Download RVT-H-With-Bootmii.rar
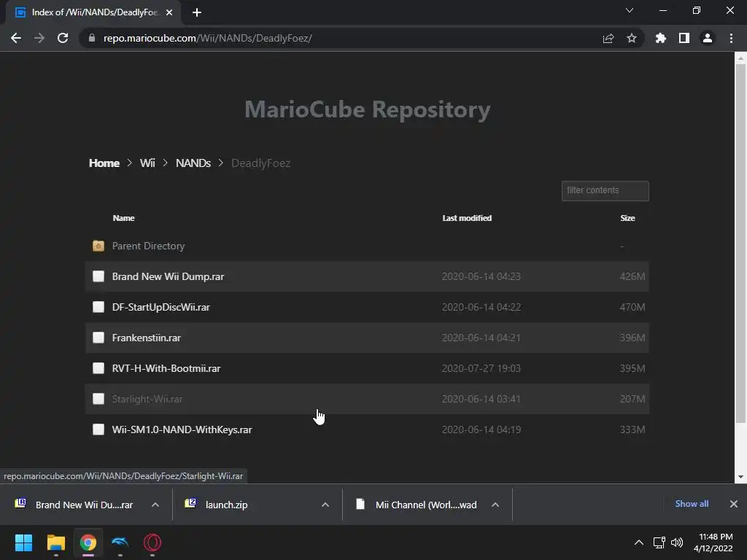The height and width of the screenshot is (560, 747). click(166, 368)
